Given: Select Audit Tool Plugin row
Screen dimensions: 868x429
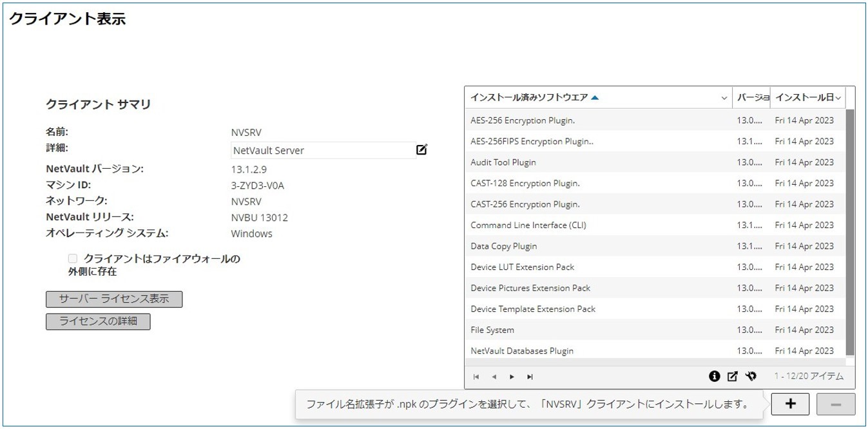Looking at the screenshot, I should (655, 162).
